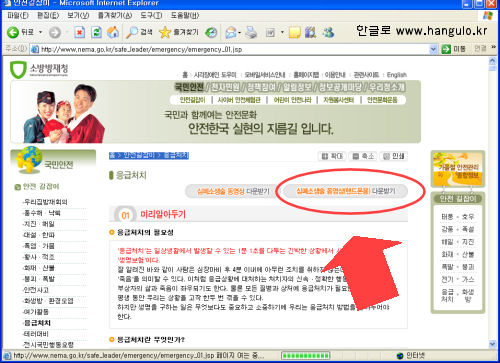The image size is (500, 363).
Task: Open the 어린이 안전나라 sub-navigation link
Action: 292,100
